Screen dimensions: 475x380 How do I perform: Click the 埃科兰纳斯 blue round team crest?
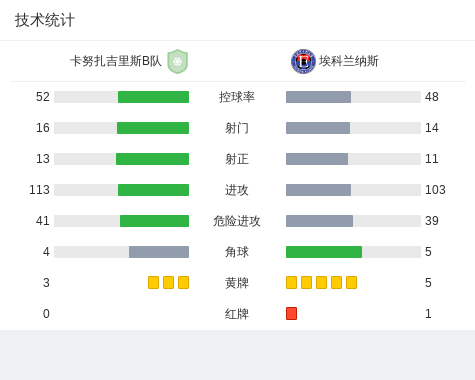point(303,61)
